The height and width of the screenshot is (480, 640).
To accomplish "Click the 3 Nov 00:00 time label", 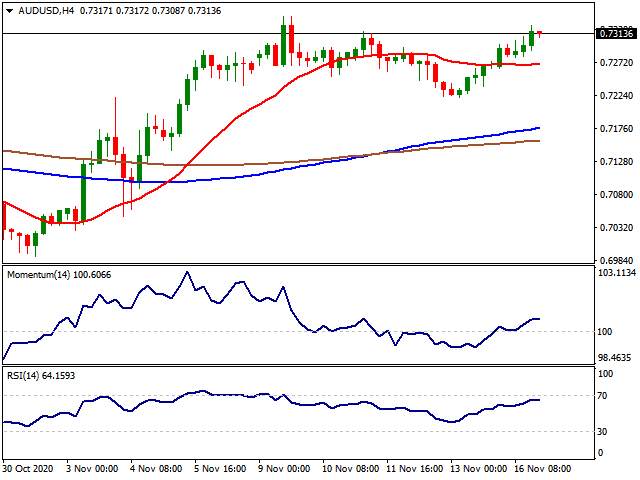I will tap(92, 468).
